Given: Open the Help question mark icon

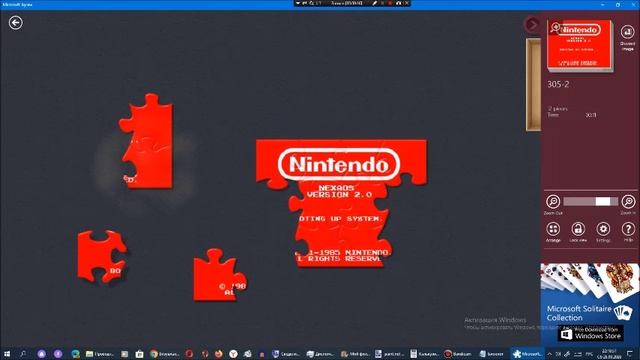Looking at the screenshot, I should pos(628,229).
